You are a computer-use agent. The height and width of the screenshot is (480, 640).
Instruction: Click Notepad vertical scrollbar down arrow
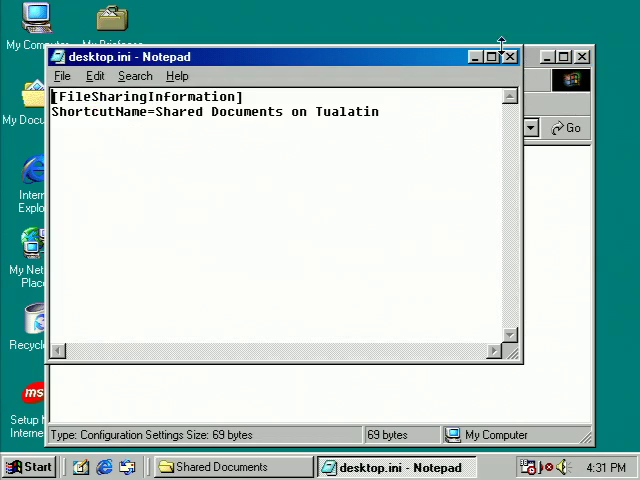pos(509,335)
